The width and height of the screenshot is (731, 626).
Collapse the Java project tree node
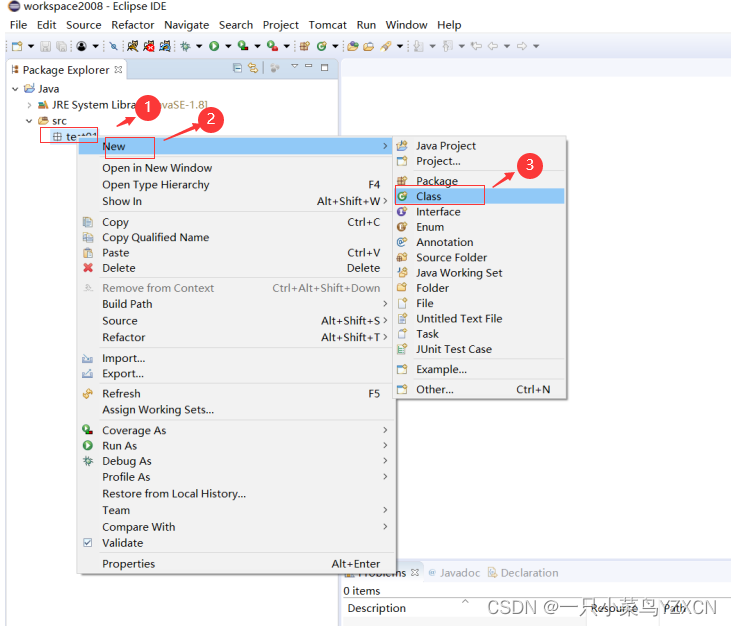click(x=15, y=89)
